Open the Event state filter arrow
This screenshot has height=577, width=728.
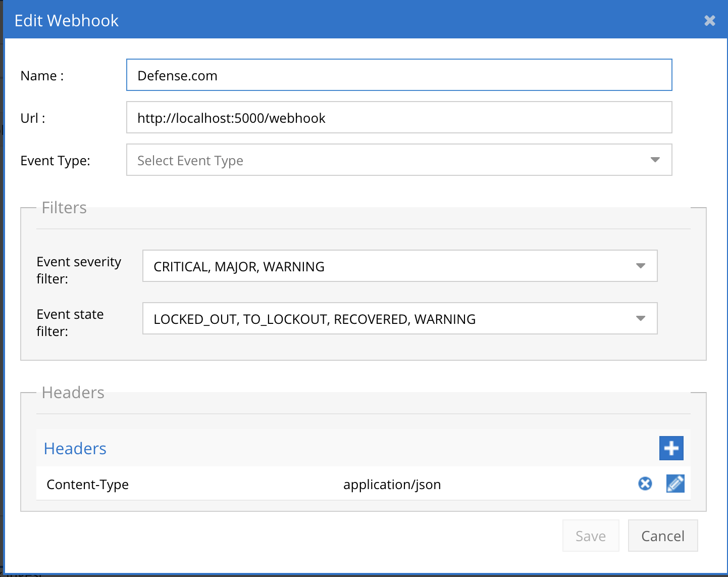tap(640, 319)
